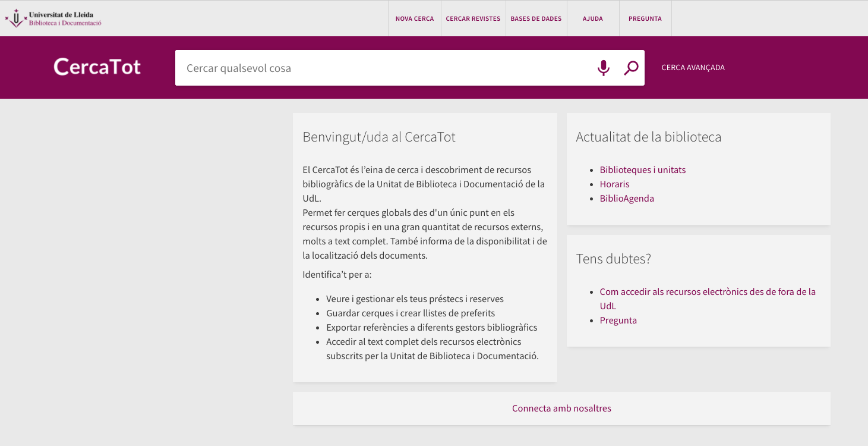Viewport: 868px width, 446px height.
Task: Open 'Com accedir als recursos electrònics' link
Action: (x=708, y=299)
